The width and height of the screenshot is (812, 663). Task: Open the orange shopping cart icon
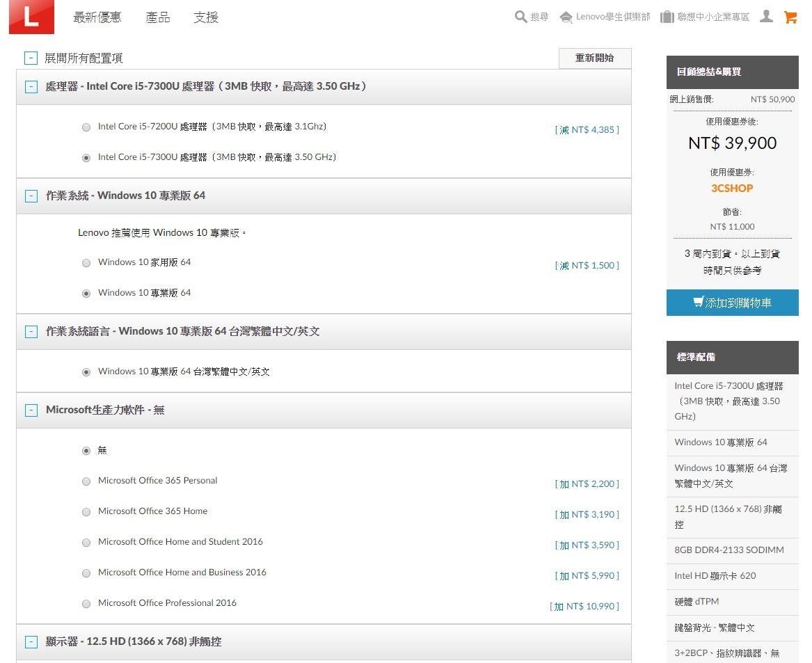[790, 17]
